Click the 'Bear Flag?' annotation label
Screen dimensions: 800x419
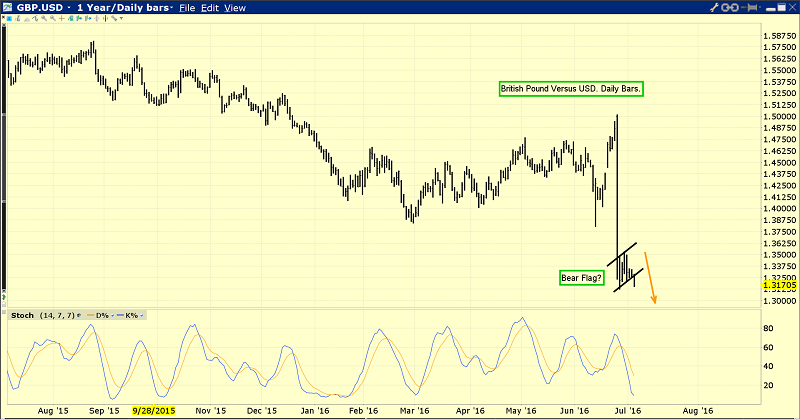pyautogui.click(x=577, y=277)
